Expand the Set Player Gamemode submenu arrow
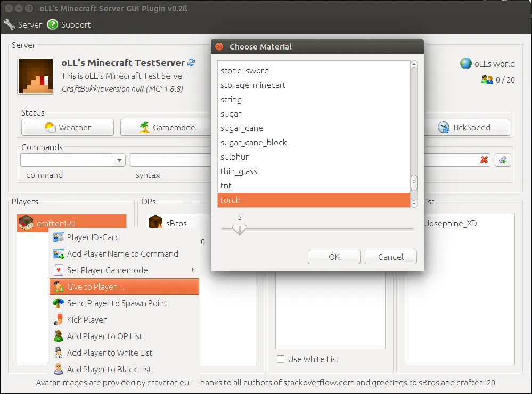 (193, 270)
